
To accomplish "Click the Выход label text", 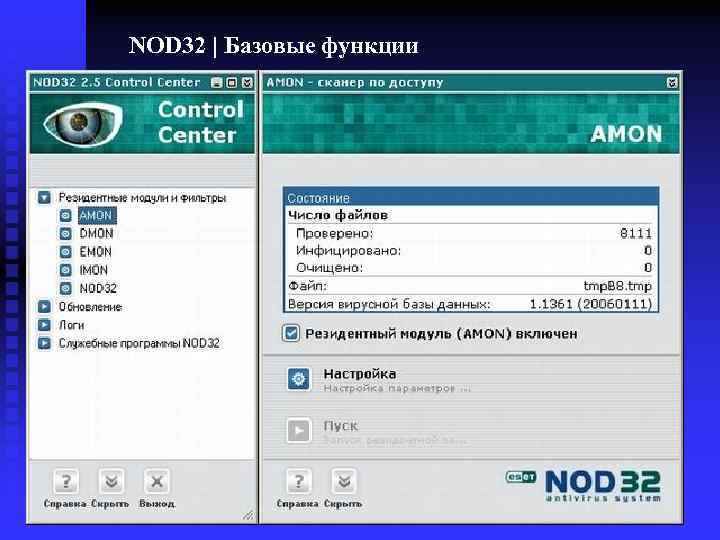I will pyautogui.click(x=157, y=504).
